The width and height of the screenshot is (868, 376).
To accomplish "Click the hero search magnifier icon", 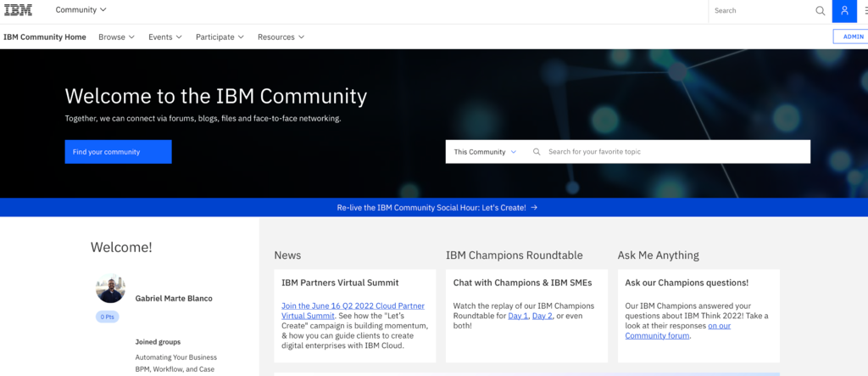I will [536, 152].
